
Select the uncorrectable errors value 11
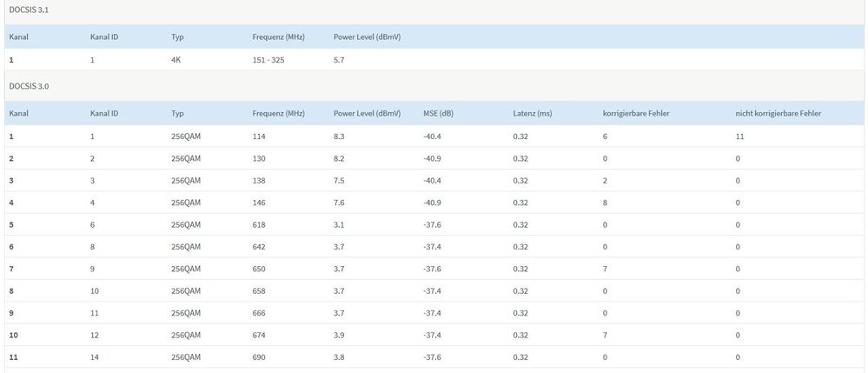[739, 137]
